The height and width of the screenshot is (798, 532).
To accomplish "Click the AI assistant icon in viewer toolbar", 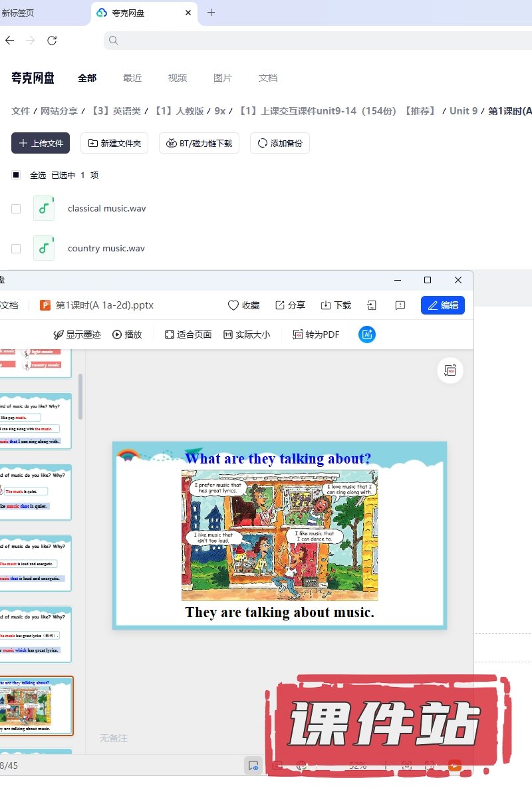I will click(367, 334).
